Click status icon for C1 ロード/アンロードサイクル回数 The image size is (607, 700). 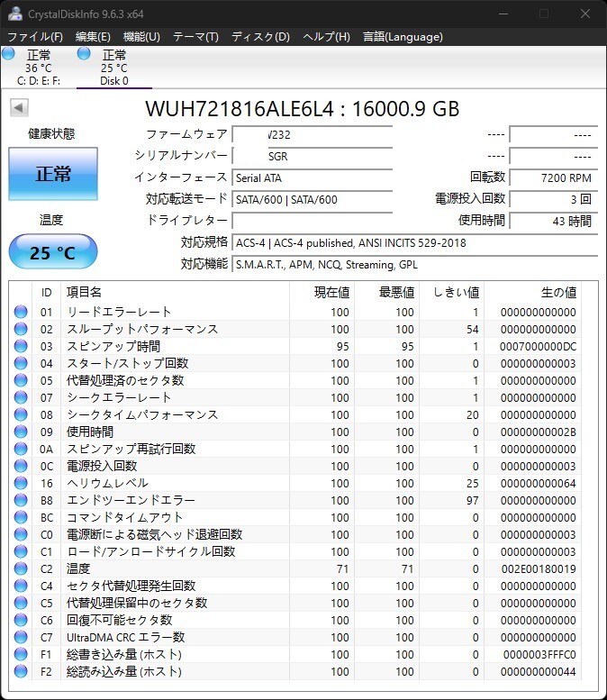coord(21,551)
